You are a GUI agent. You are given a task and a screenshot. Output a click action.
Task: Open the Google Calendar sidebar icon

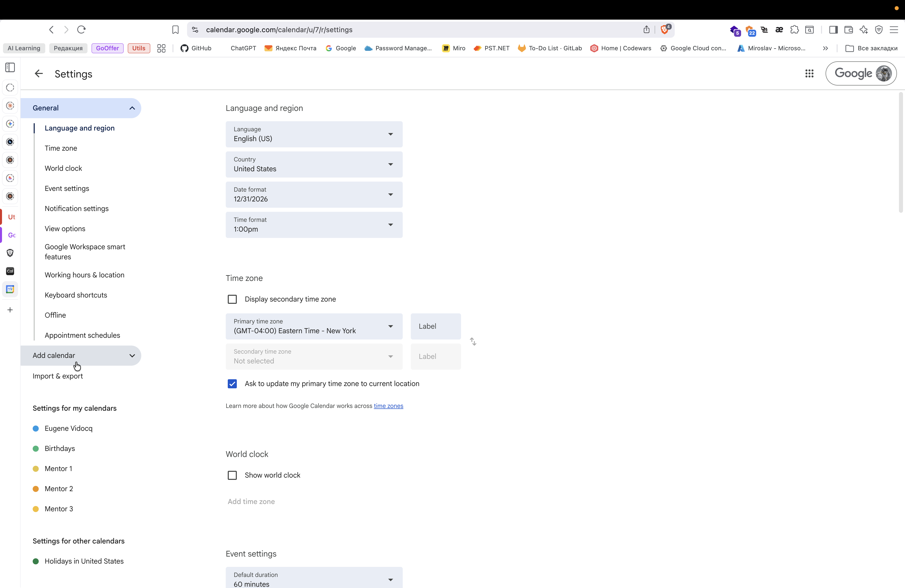[10, 289]
